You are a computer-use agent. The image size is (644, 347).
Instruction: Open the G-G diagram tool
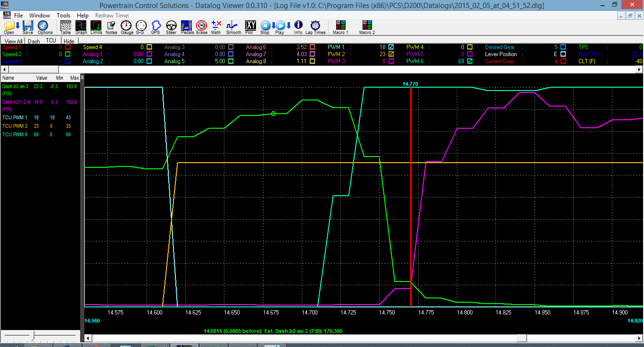[x=140, y=26]
